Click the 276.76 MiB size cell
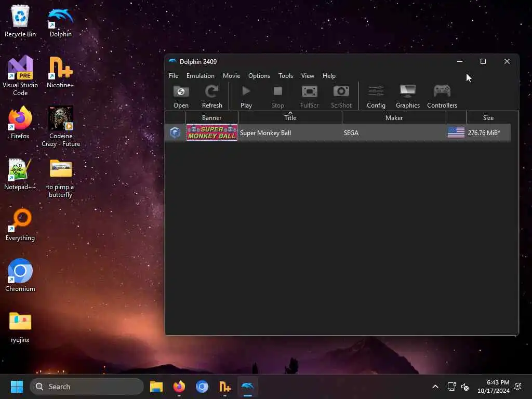The image size is (532, 399). click(x=484, y=133)
